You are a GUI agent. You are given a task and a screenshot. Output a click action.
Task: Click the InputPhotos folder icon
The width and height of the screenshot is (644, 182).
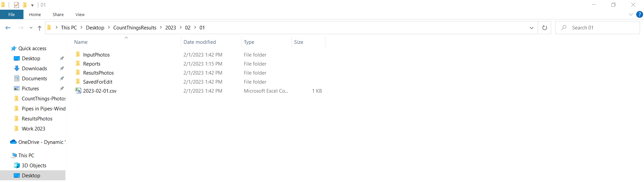click(78, 55)
